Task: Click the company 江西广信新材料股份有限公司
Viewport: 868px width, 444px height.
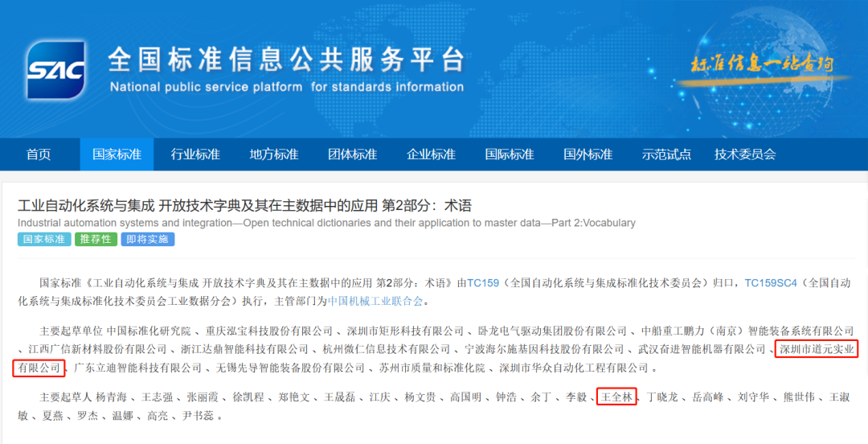Action: [x=97, y=349]
